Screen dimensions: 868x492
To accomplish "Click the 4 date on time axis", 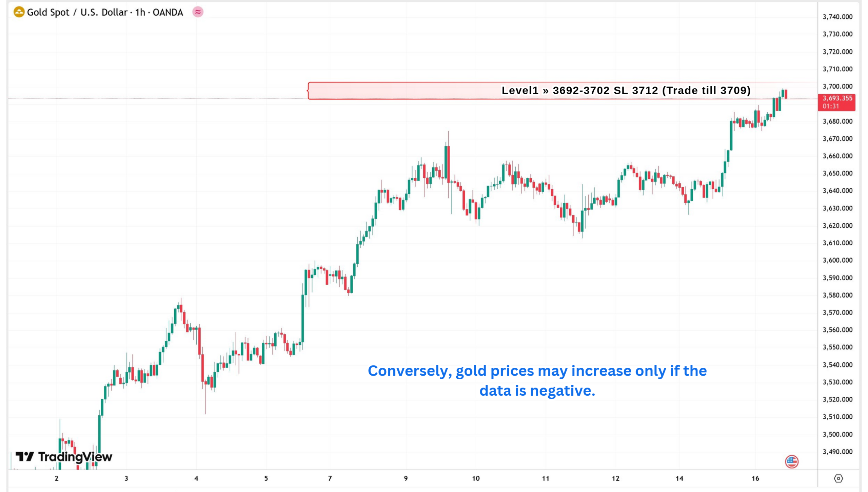I will (196, 478).
